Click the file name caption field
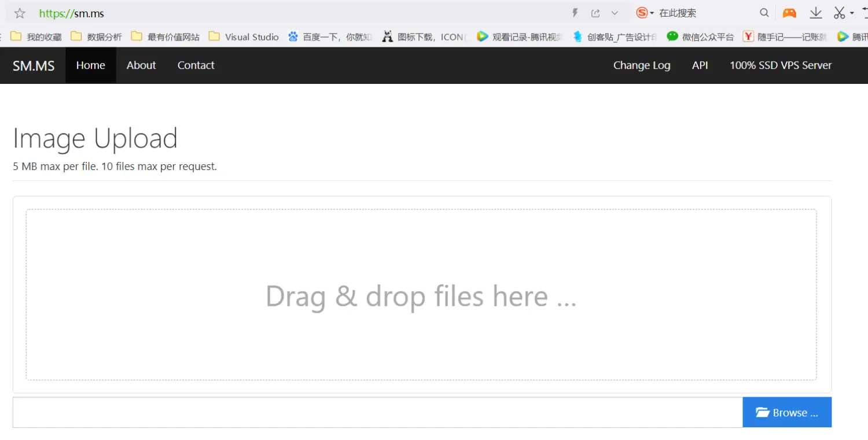This screenshot has height=440, width=868. point(378,412)
